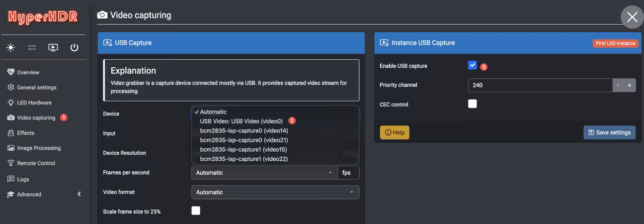This screenshot has width=644, height=224.
Task: Click the camera icon in Video capturing page title
Action: [102, 15]
